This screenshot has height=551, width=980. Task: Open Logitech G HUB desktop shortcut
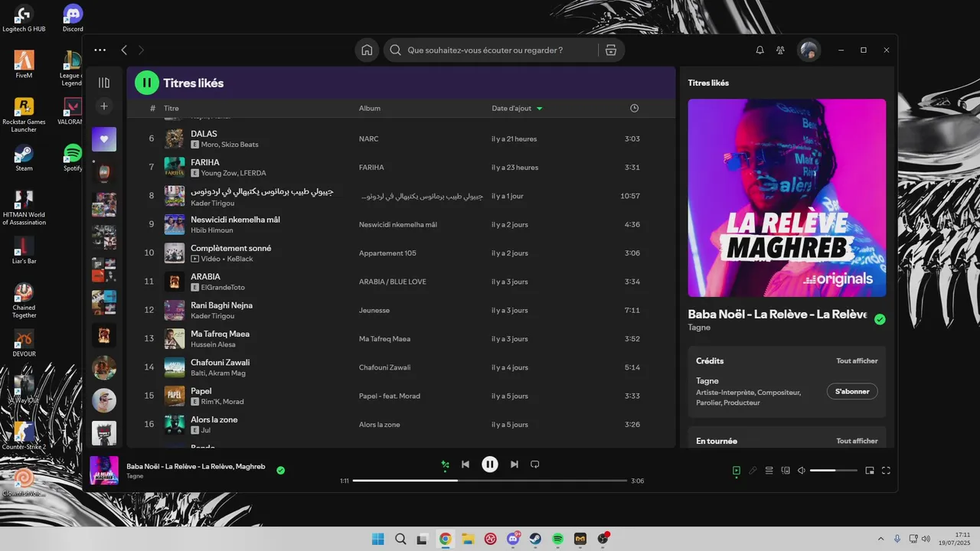pyautogui.click(x=24, y=18)
